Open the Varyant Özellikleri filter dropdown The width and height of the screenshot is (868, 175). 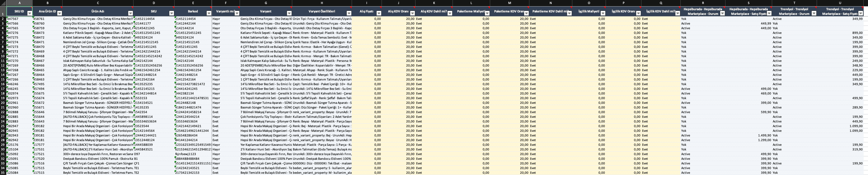point(349,13)
